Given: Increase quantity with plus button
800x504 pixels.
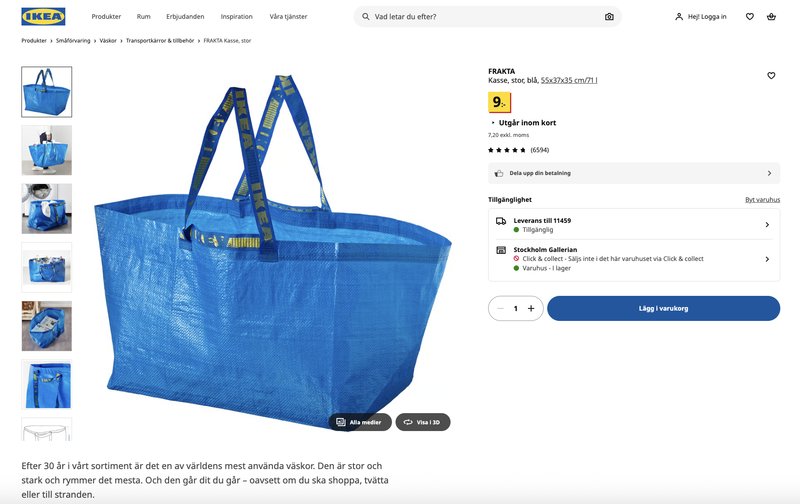Looking at the screenshot, I should pos(531,308).
